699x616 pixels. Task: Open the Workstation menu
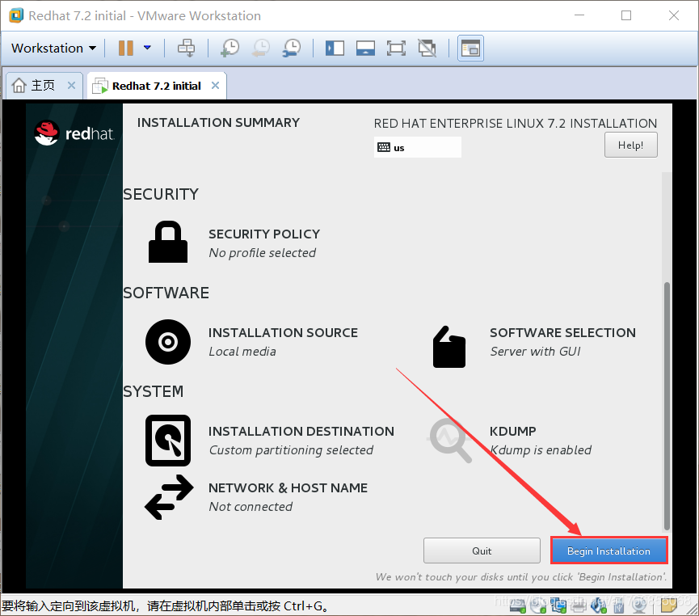[53, 49]
